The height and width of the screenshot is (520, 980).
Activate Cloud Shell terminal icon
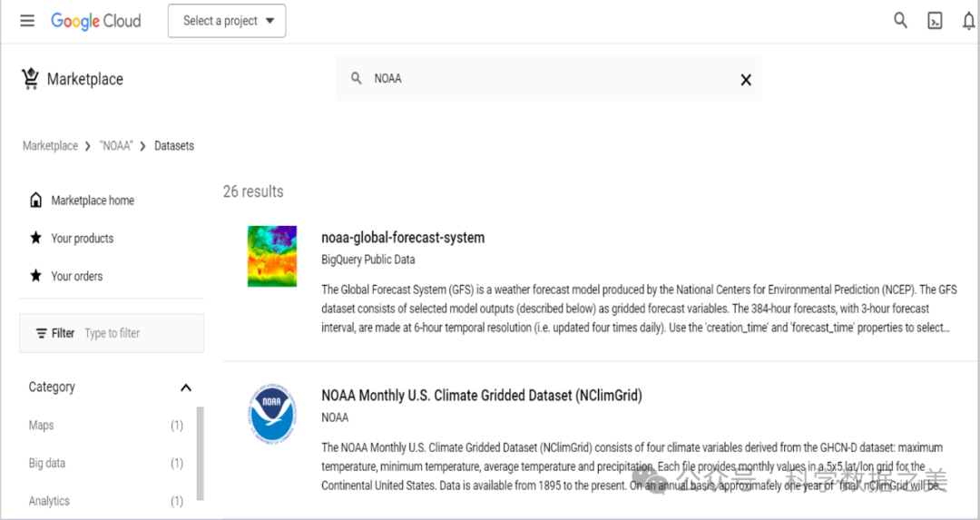(x=935, y=21)
